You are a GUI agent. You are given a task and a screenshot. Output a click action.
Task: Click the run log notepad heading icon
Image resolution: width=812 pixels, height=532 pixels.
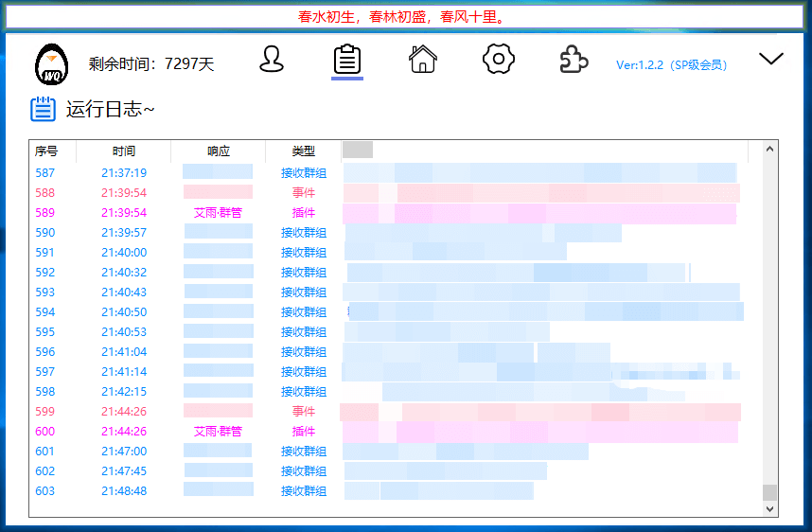[44, 109]
